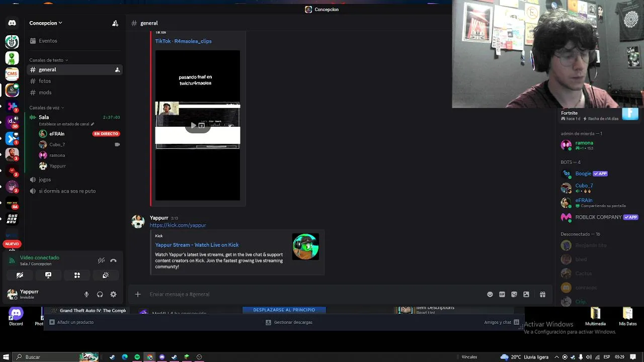
Task: Open the Mis Datos desktop folder
Action: [x=627, y=317]
